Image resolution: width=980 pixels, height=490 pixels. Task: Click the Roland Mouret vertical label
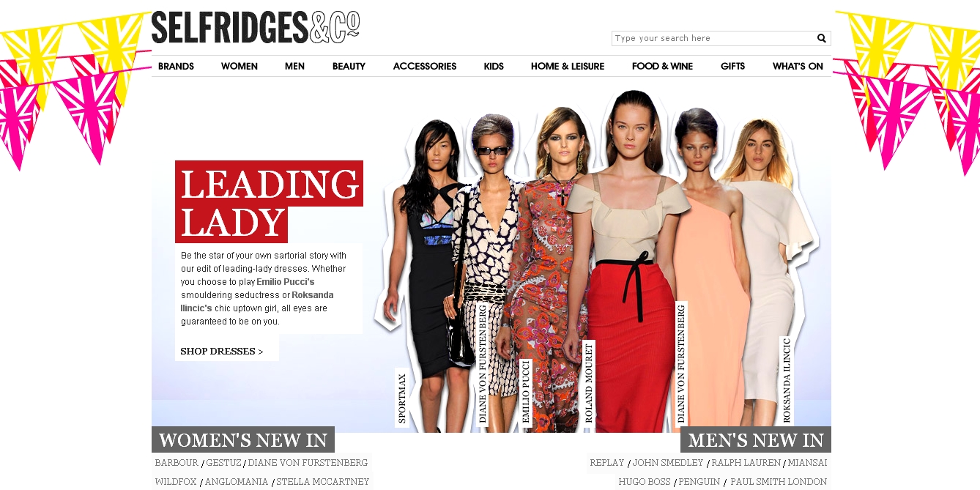pyautogui.click(x=589, y=384)
